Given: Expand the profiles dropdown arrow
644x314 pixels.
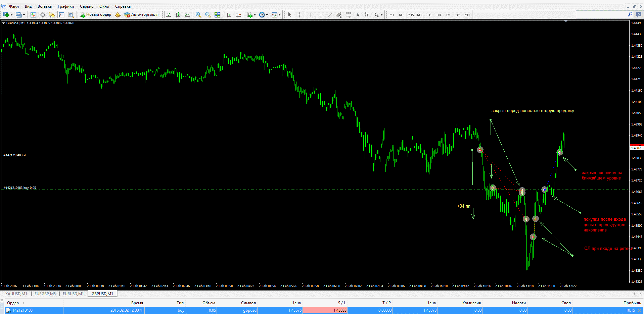Looking at the screenshot, I should 24,15.
